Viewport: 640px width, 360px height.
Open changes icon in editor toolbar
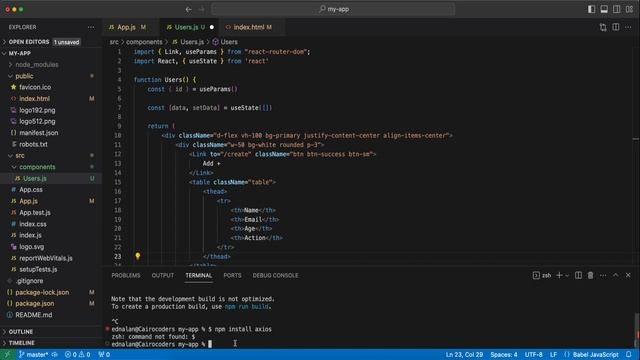click(603, 27)
